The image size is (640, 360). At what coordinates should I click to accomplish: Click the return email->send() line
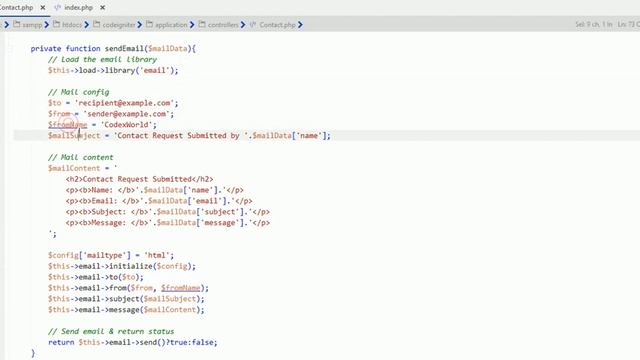[133, 342]
